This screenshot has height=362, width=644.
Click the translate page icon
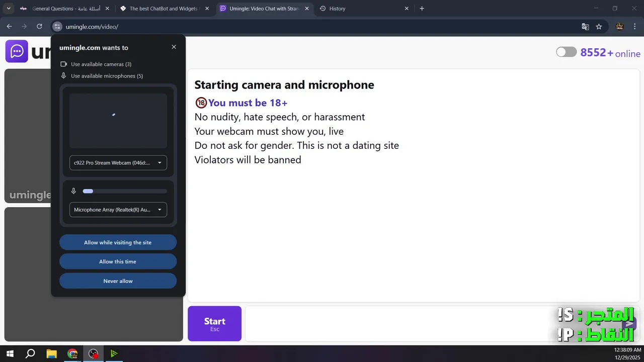click(585, 27)
